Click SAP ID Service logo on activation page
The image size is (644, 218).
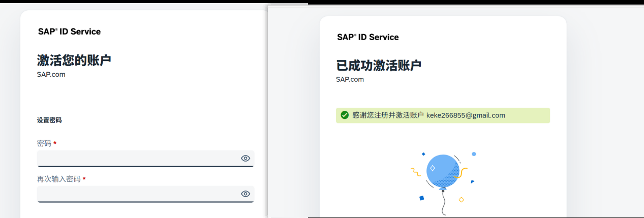pyautogui.click(x=69, y=32)
